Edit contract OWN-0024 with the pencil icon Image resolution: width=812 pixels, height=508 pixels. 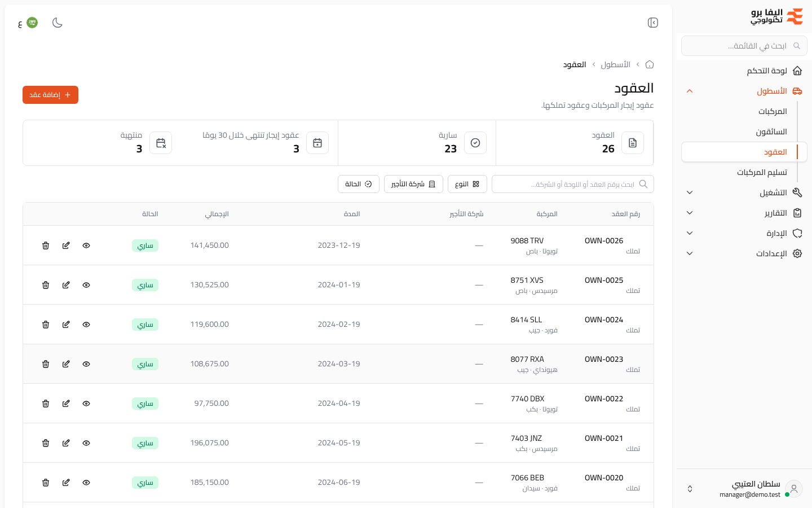click(x=66, y=325)
